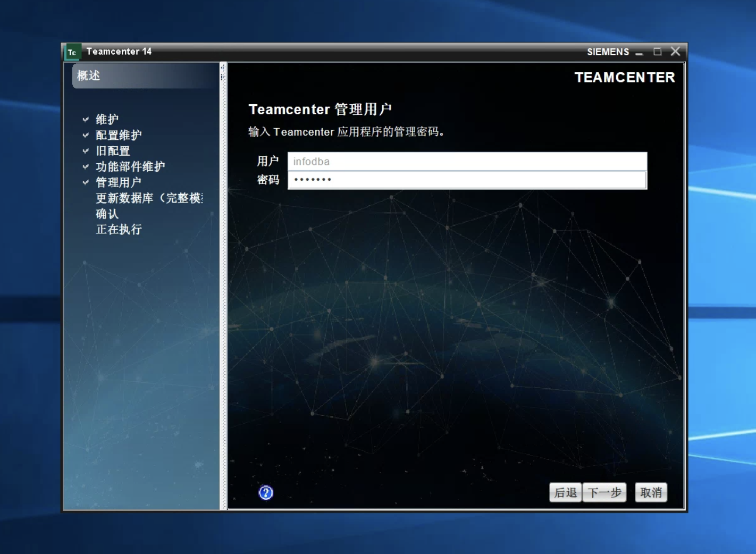
Task: Select the 配置维护 step in sidebar
Action: click(x=119, y=135)
